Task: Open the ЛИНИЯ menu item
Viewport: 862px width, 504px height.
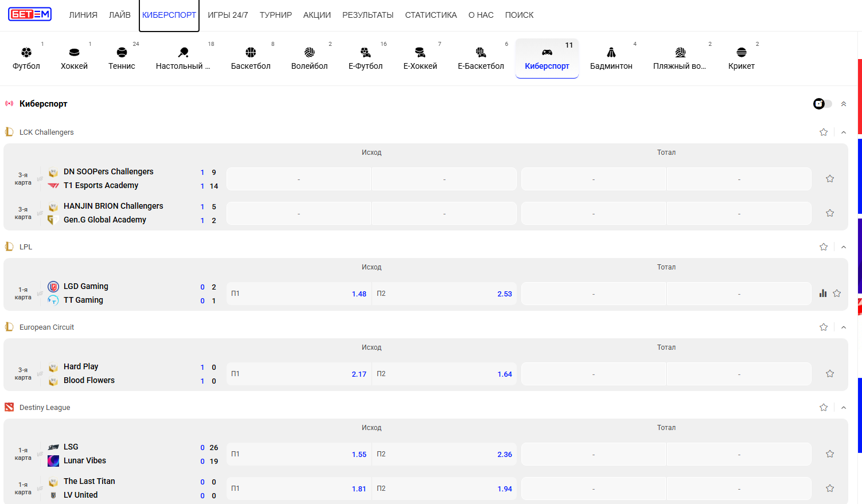Action: [x=83, y=15]
